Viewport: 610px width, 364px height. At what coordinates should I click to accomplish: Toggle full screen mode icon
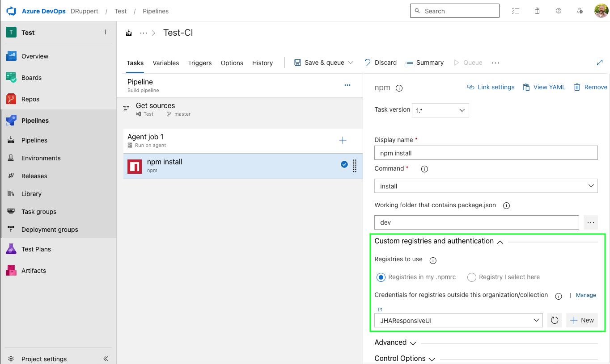[600, 63]
